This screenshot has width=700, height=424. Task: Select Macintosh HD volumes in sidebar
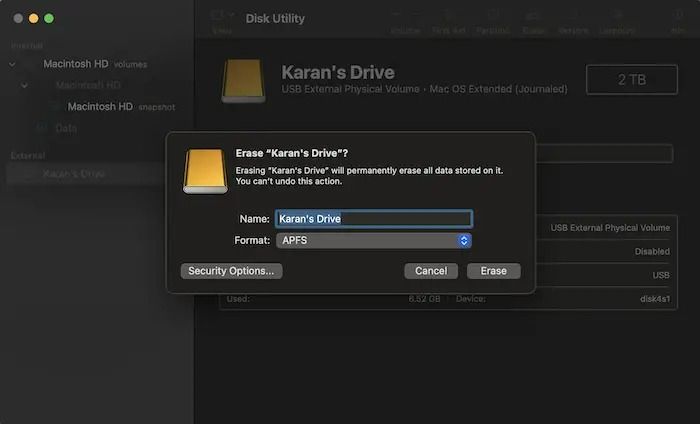tap(95, 64)
